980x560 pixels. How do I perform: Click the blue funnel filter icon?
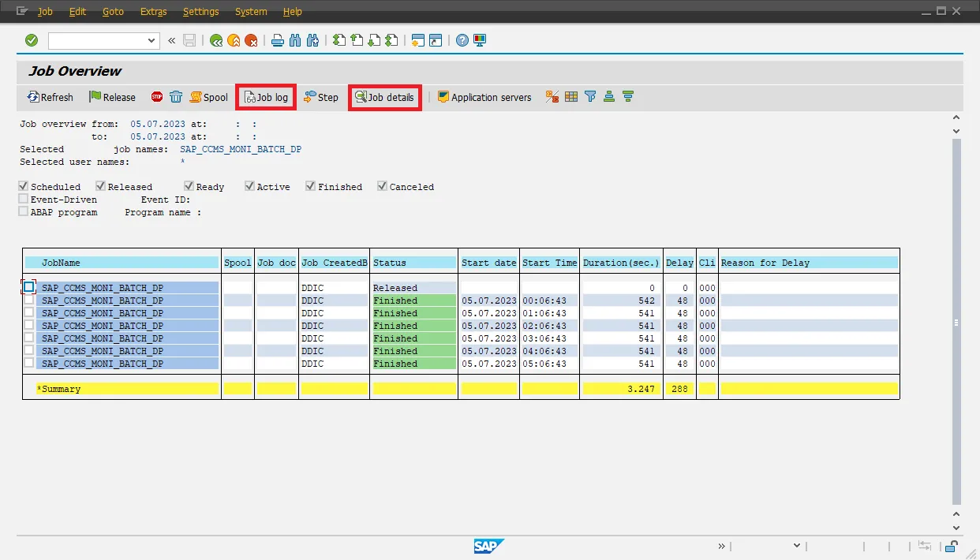589,97
